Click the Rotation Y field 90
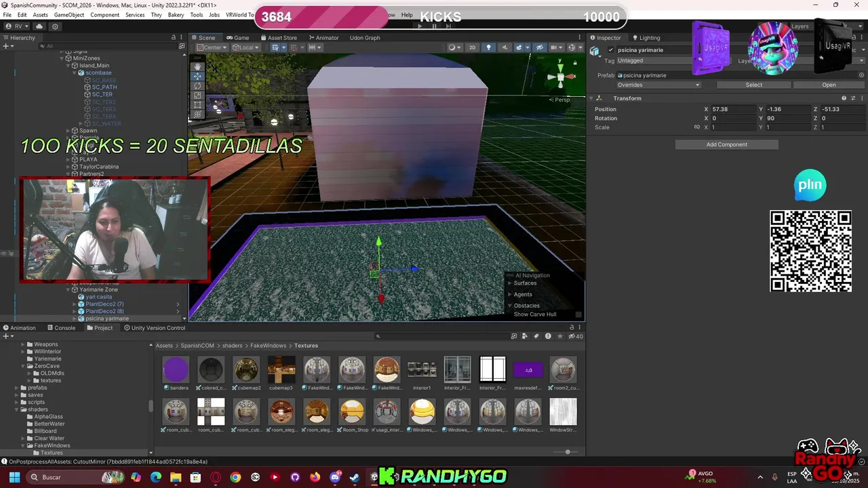The width and height of the screenshot is (868, 488). [x=788, y=118]
